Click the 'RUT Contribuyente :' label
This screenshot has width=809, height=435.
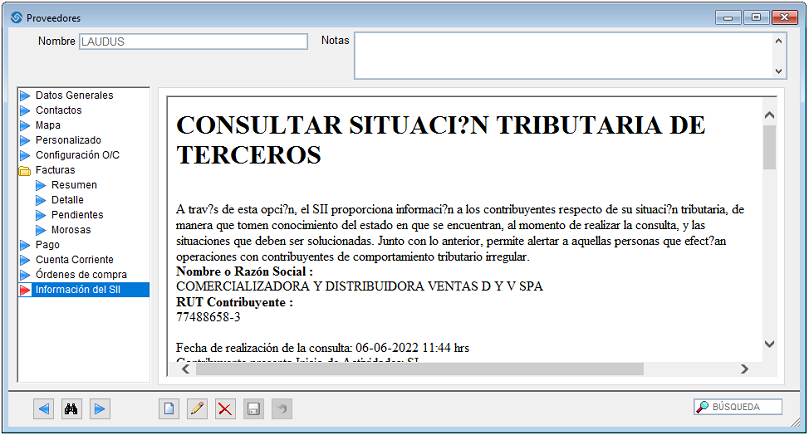(x=234, y=302)
